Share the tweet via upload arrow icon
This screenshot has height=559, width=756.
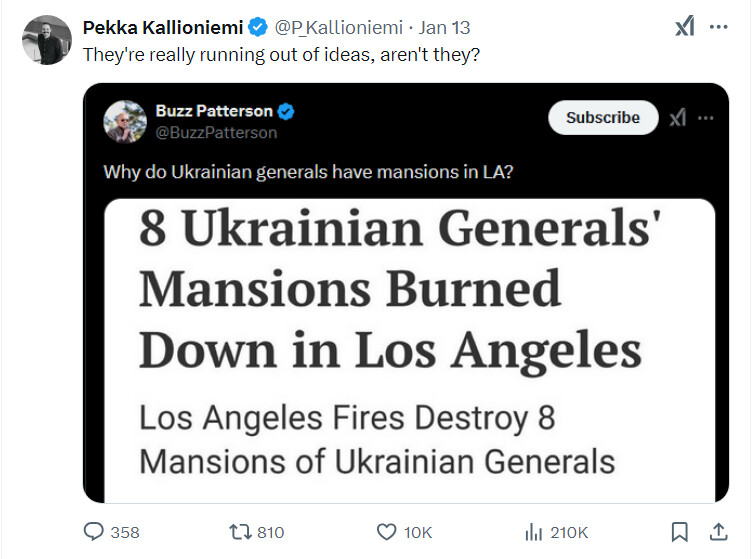pyautogui.click(x=718, y=532)
